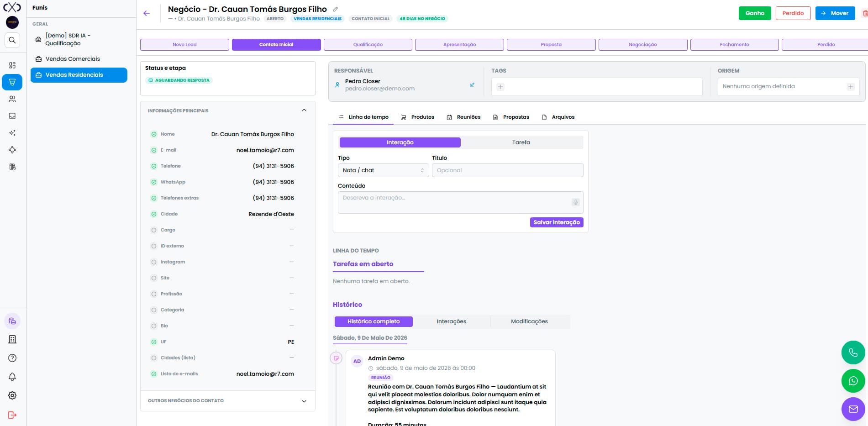Switch to the Arquivos tab
Image resolution: width=868 pixels, height=426 pixels.
point(558,117)
